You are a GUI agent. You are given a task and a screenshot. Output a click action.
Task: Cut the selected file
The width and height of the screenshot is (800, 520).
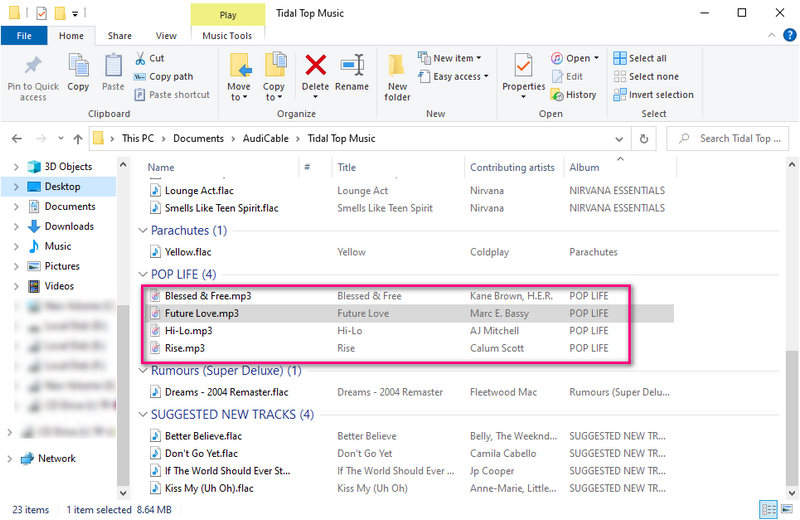pos(149,58)
